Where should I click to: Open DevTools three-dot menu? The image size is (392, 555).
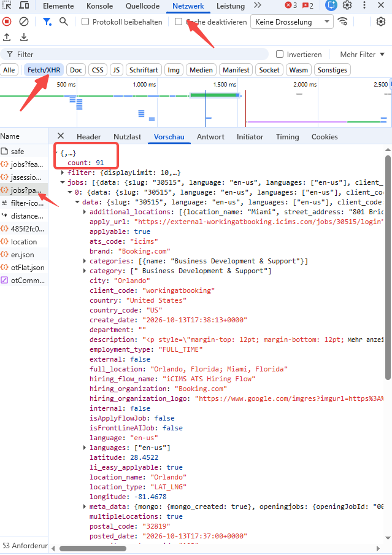click(x=364, y=6)
